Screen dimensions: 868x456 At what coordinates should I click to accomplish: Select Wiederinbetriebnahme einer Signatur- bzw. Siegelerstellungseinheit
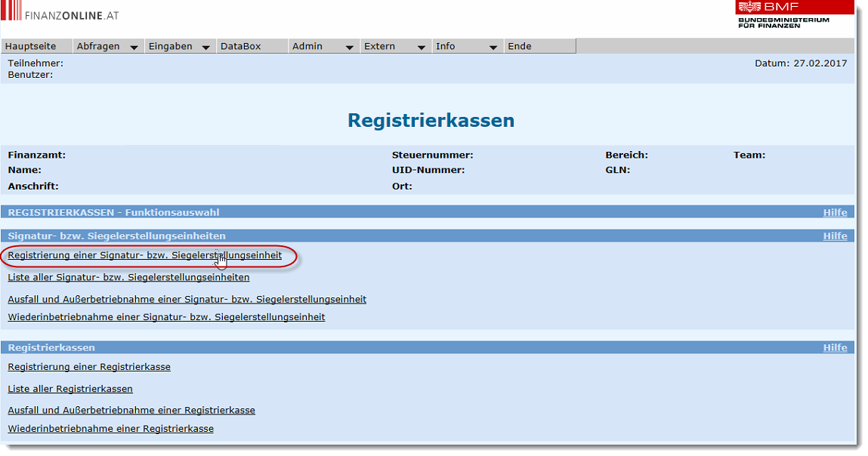click(x=166, y=317)
